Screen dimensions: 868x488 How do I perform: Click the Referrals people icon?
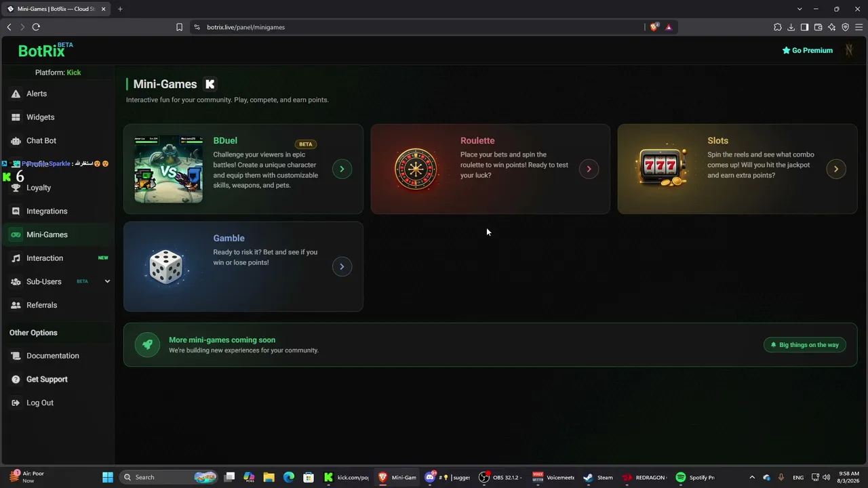coord(16,305)
